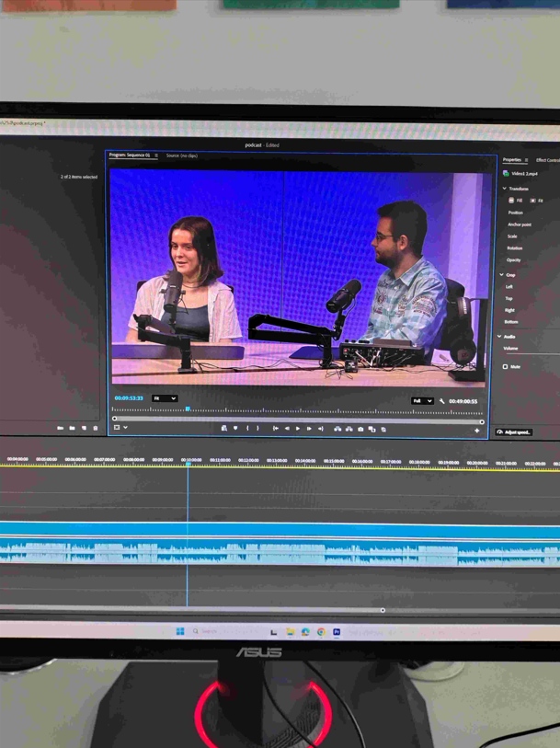Select the audio waveform clip on the timeline

[x=280, y=553]
